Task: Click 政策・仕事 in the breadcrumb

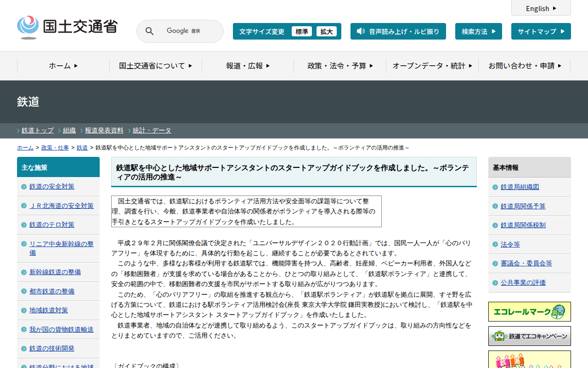Action: coord(55,148)
